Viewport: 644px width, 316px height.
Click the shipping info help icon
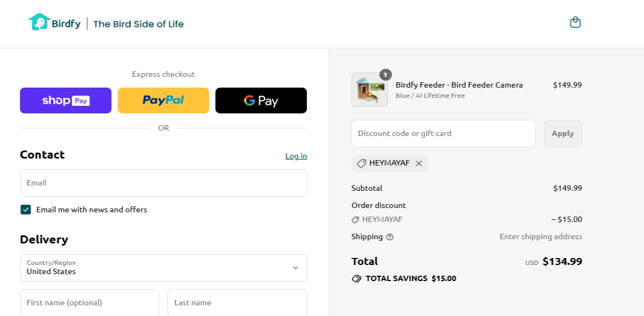pyautogui.click(x=390, y=237)
